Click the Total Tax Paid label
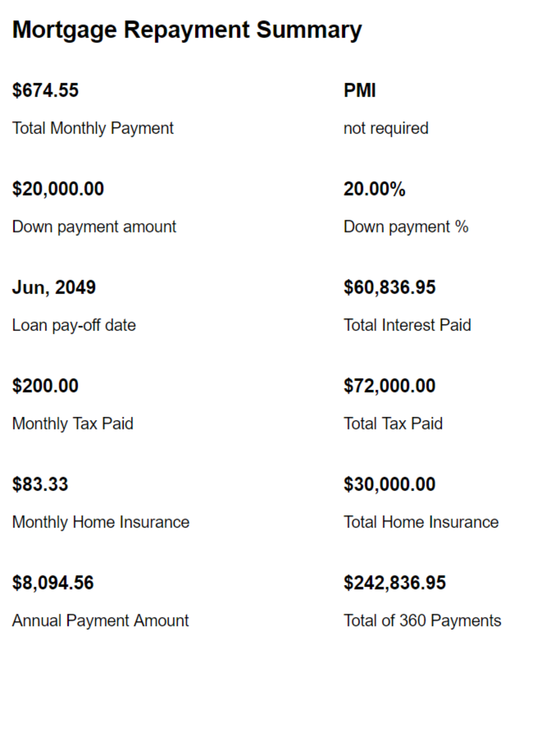The height and width of the screenshot is (747, 560). 393,424
